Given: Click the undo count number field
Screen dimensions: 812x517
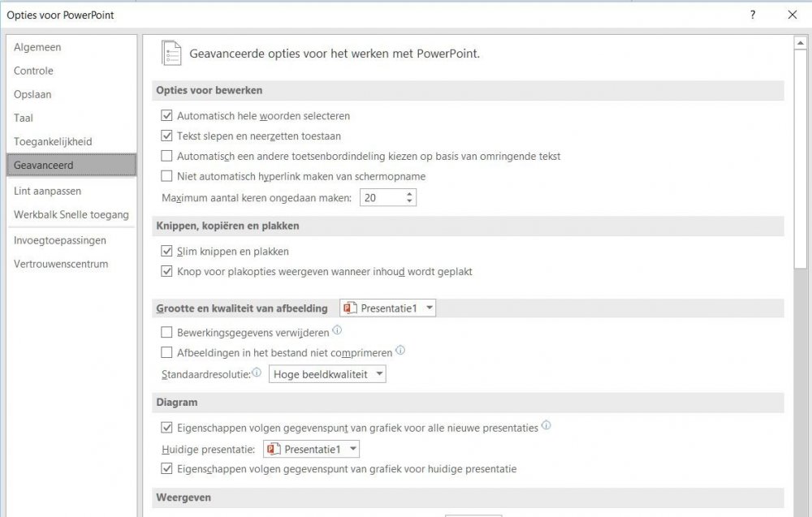Looking at the screenshot, I should (x=380, y=197).
